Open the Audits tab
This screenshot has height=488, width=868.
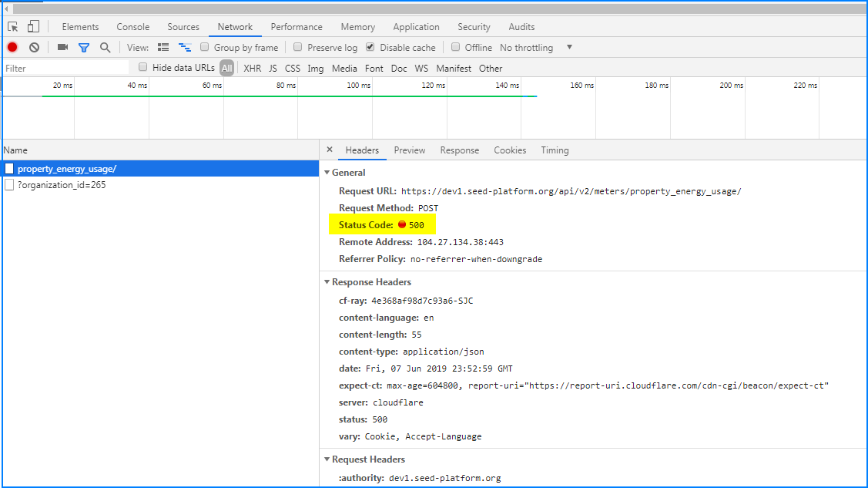coord(521,26)
